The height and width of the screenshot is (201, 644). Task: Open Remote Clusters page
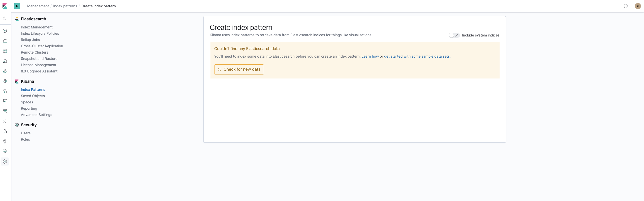(35, 52)
